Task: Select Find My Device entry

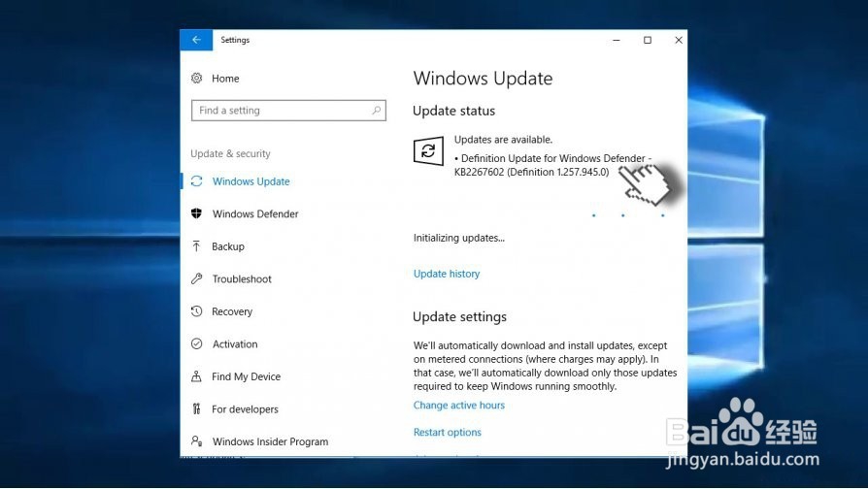Action: coord(246,376)
